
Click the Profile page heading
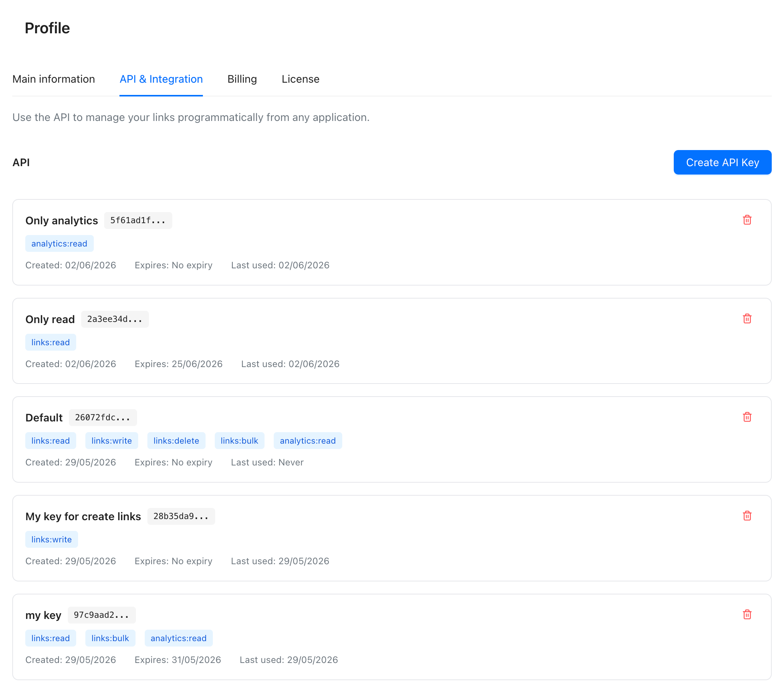pyautogui.click(x=47, y=28)
